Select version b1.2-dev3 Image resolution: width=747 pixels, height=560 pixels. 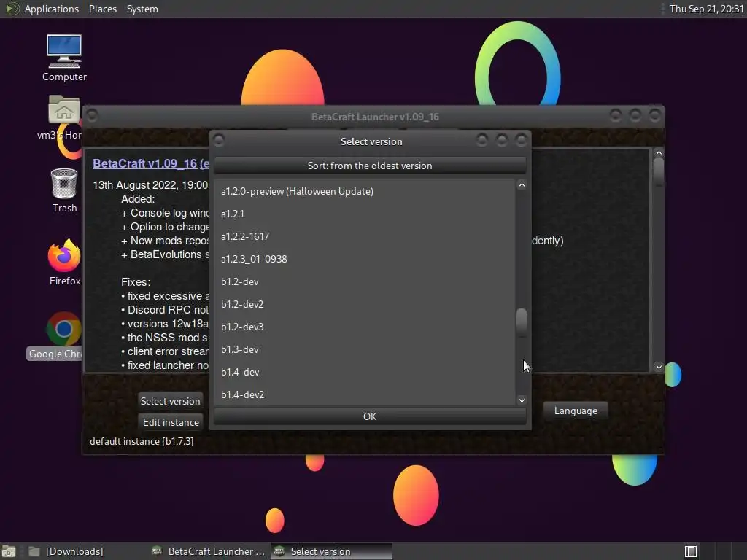tap(365, 327)
